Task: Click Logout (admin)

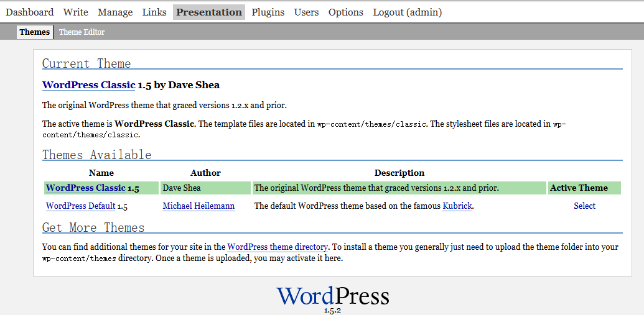Action: click(408, 12)
